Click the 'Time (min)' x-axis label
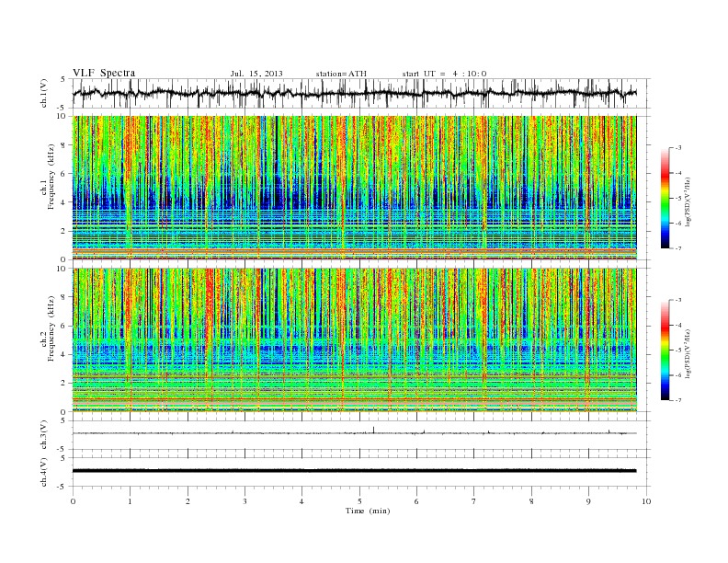This screenshot has width=728, height=563. pos(368,511)
